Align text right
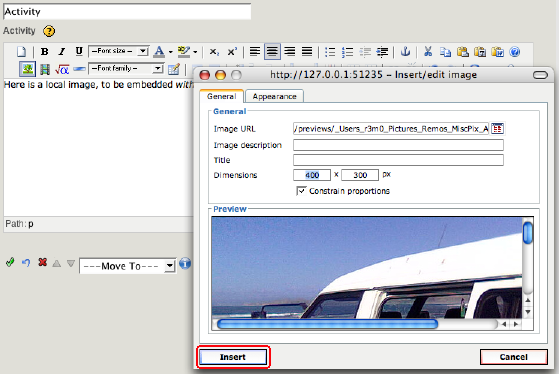The image size is (559, 374). [289, 52]
